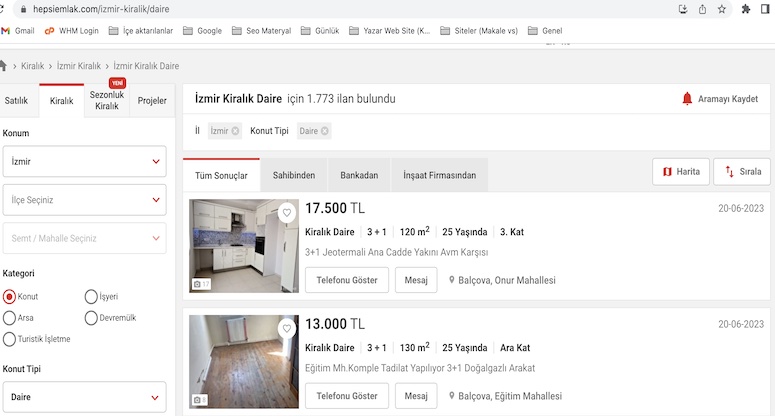The width and height of the screenshot is (775, 416).
Task: Select the Turistik İşletme radio button
Action: tap(9, 339)
